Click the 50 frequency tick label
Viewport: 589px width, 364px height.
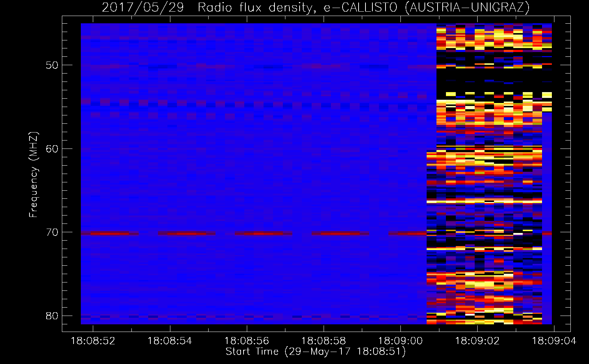coord(52,65)
